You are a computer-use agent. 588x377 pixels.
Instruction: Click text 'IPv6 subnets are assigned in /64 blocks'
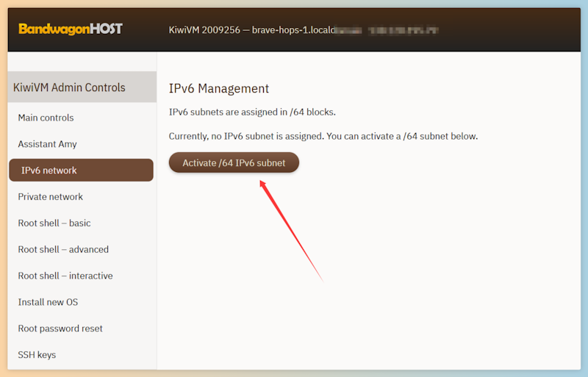(252, 112)
